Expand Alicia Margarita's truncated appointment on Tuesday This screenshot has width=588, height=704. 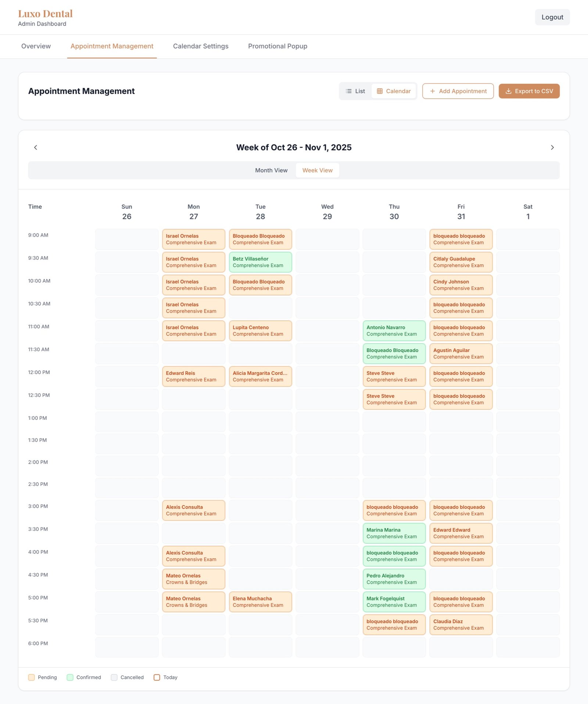pos(260,376)
